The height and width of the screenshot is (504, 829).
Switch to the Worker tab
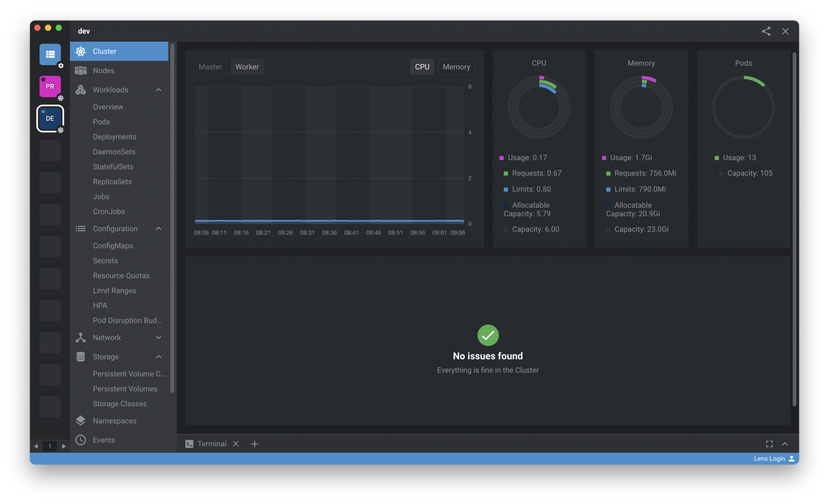point(247,66)
